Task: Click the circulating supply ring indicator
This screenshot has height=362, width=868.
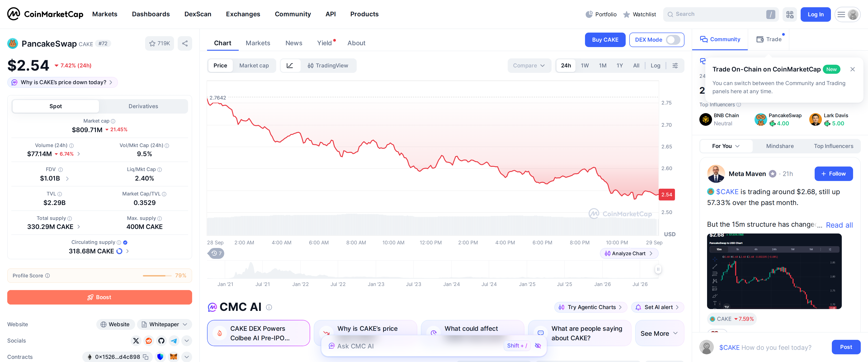Action: click(119, 251)
